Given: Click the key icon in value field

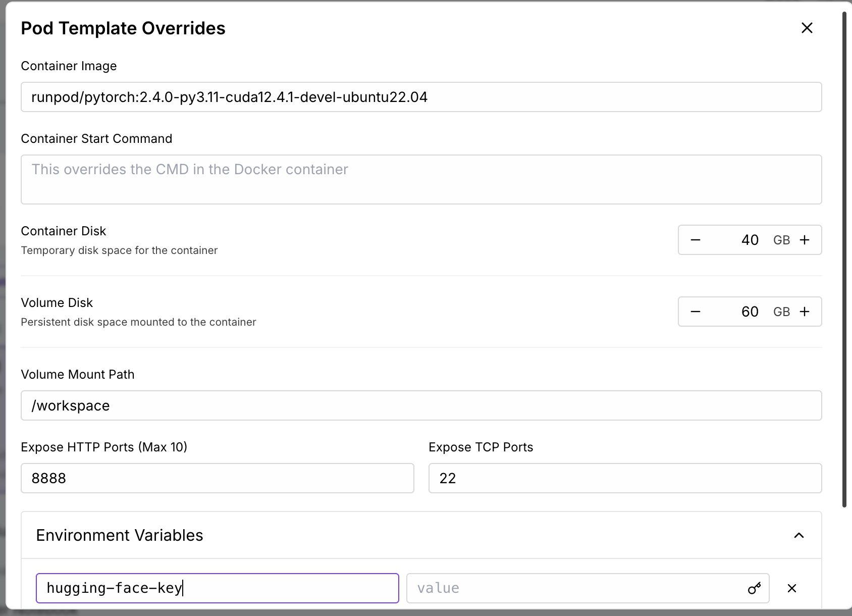Looking at the screenshot, I should (x=754, y=588).
